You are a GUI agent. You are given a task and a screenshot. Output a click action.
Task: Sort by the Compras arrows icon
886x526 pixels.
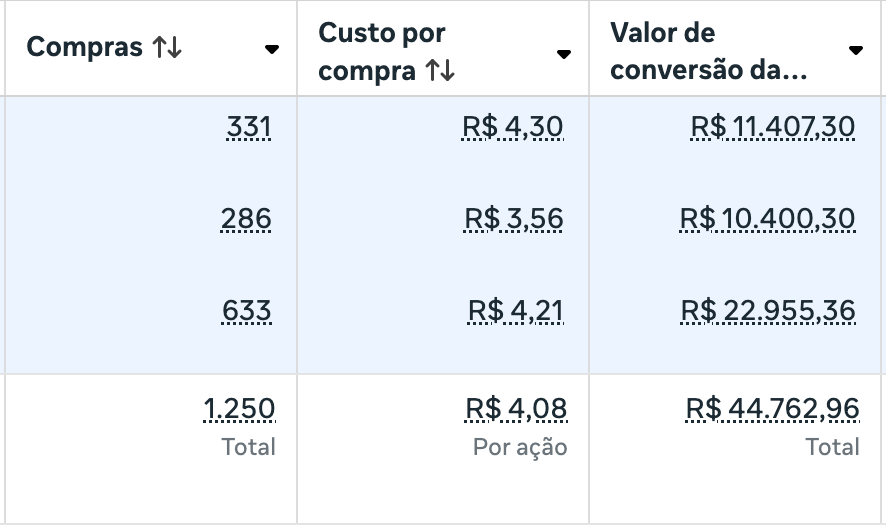click(167, 47)
